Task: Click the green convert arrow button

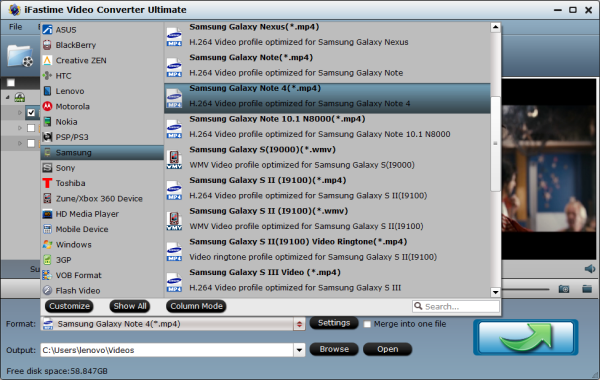Action: [x=526, y=337]
